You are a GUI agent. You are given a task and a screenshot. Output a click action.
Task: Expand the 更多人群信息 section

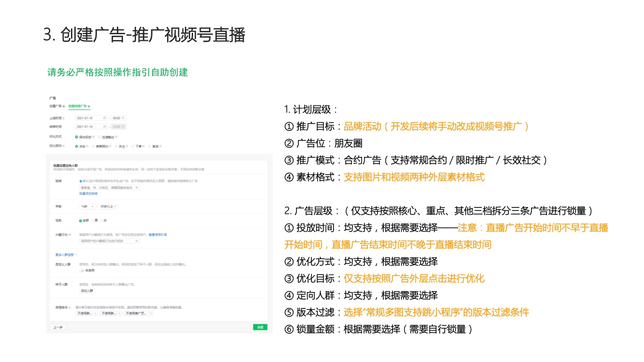(66, 254)
